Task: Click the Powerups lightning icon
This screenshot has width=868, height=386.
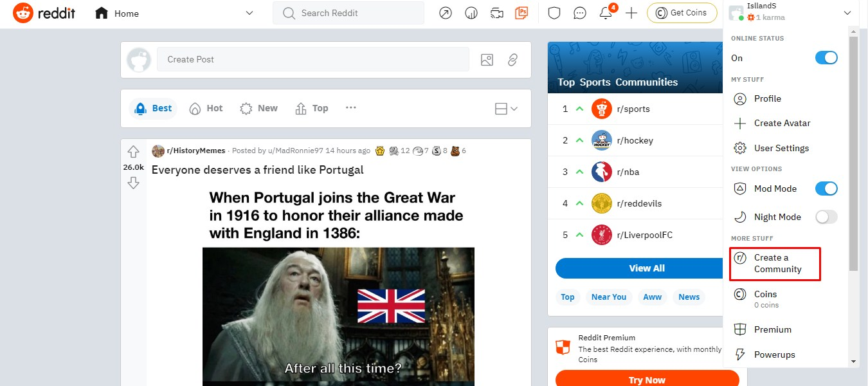Action: [741, 354]
